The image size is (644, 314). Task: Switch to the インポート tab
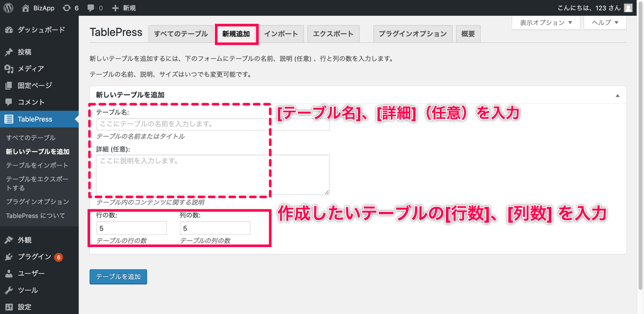click(x=281, y=34)
